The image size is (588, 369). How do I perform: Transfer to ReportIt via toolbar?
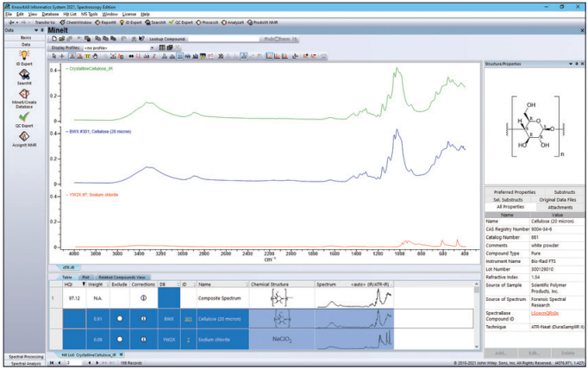(x=105, y=22)
